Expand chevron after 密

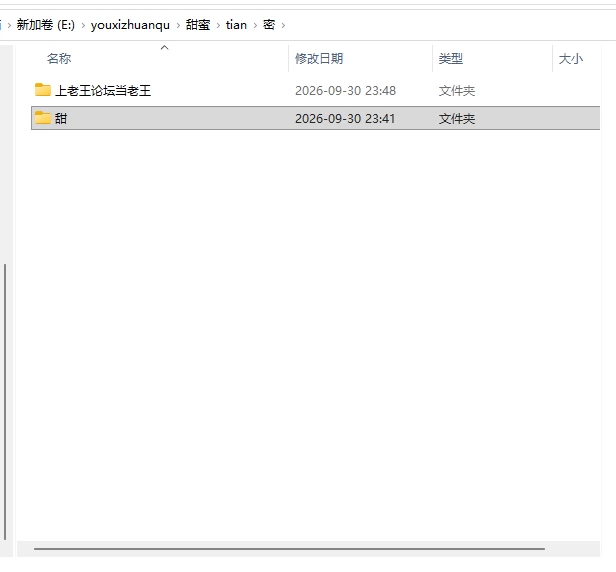click(x=283, y=26)
